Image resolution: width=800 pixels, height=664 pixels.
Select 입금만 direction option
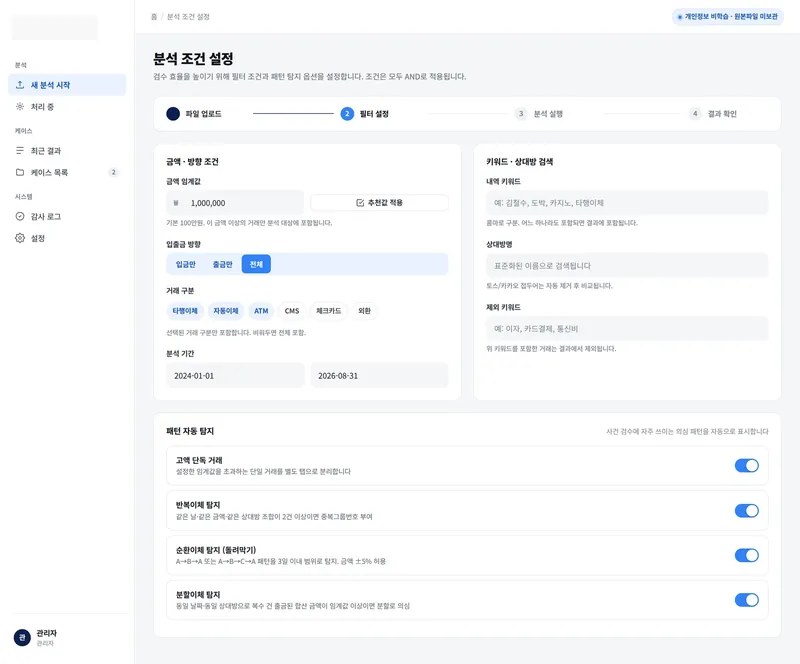coord(186,264)
